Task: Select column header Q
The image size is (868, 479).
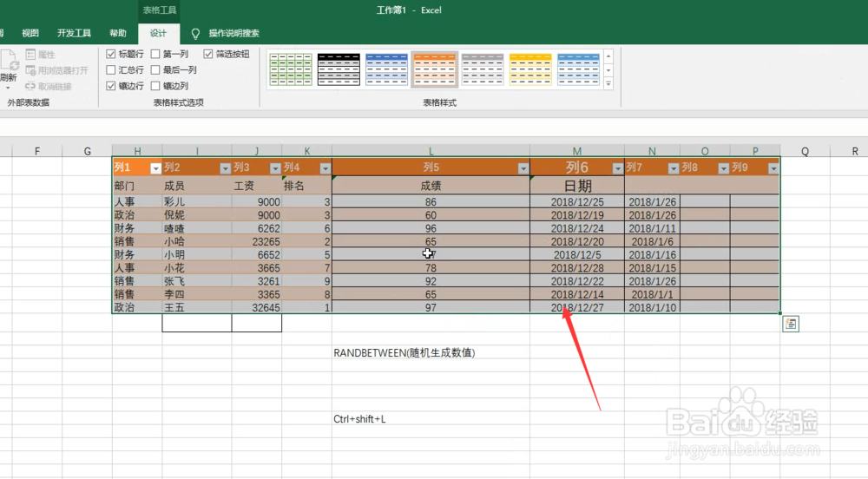Action: (x=805, y=151)
